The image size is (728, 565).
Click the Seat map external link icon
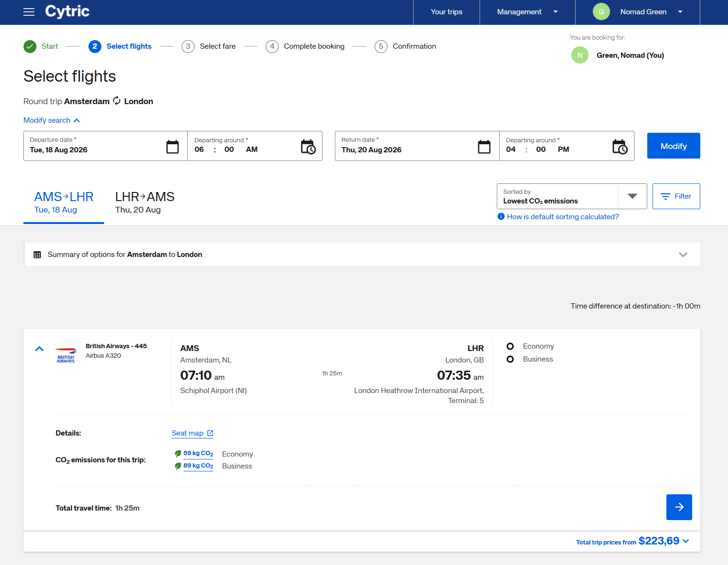(x=210, y=433)
